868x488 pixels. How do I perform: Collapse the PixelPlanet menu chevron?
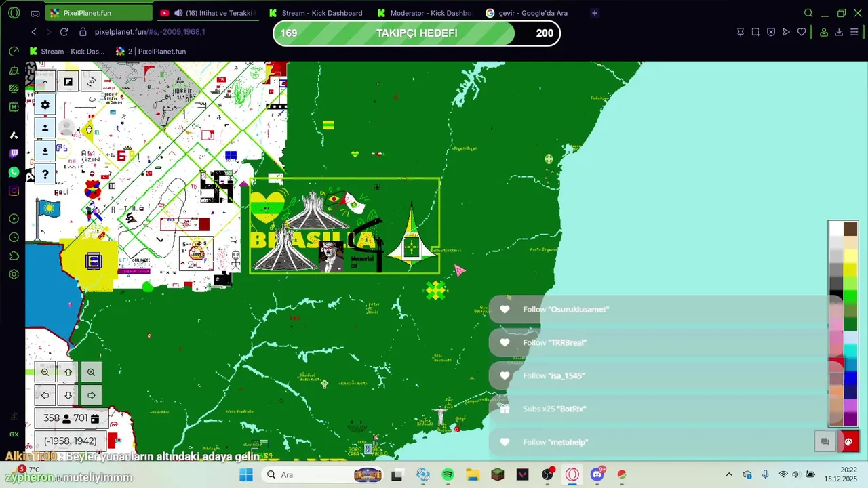click(45, 81)
